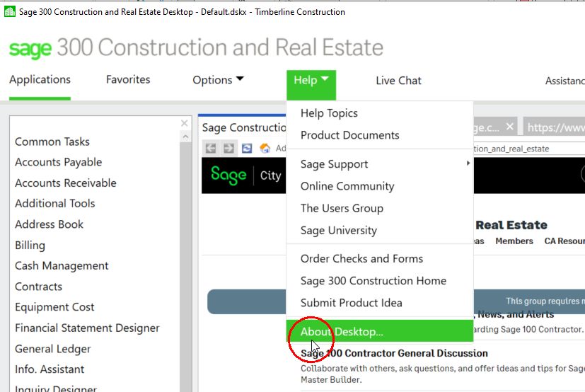Click the Sage Construction browser tab
Viewport: 585px width, 392px height.
(x=243, y=127)
